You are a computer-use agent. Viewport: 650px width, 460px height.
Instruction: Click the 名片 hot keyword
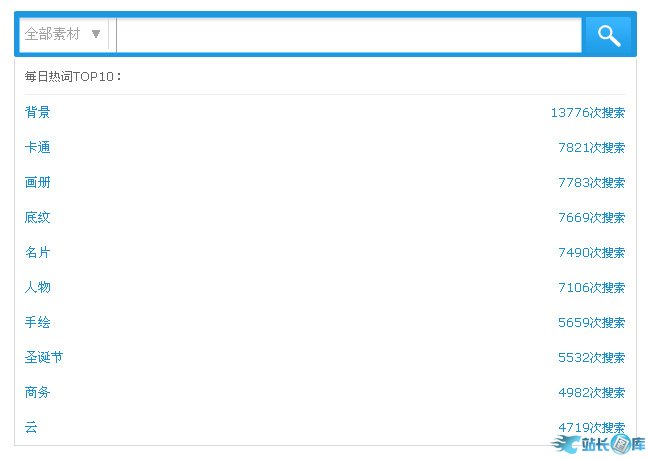click(38, 252)
